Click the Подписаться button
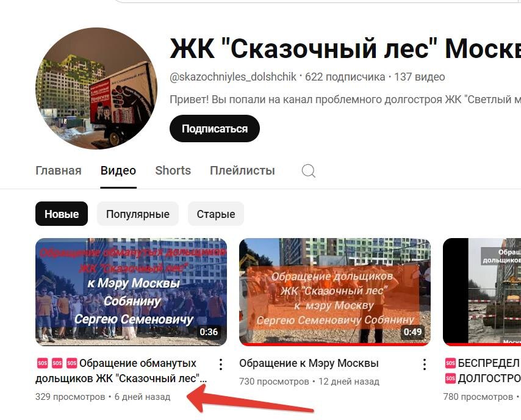Viewport: 521px width, 420px height. [x=214, y=129]
